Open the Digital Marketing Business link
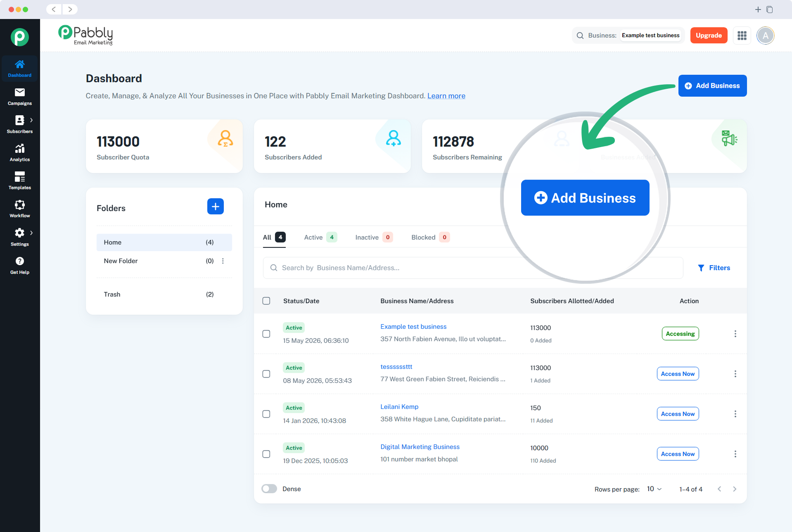 420,447
